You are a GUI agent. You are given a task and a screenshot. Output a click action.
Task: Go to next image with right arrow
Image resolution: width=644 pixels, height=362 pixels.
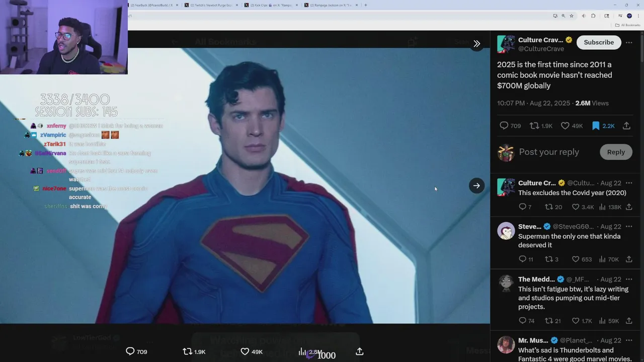[x=476, y=186]
